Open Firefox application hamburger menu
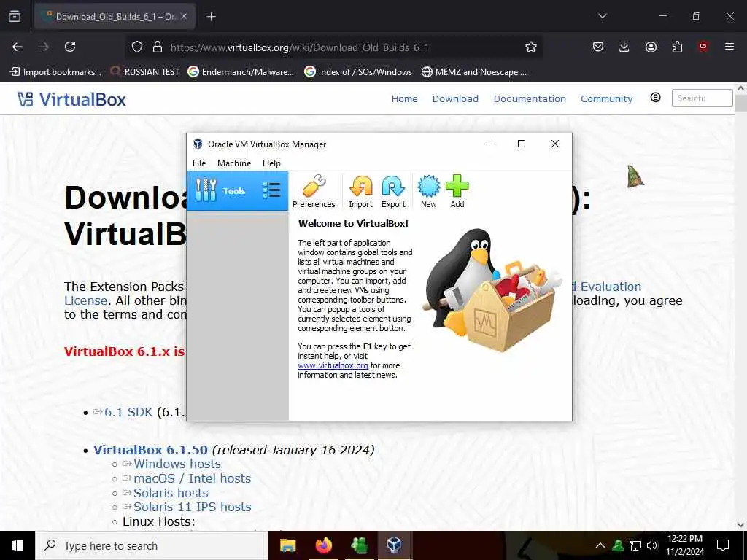Screen dimensions: 747x560 click(729, 47)
